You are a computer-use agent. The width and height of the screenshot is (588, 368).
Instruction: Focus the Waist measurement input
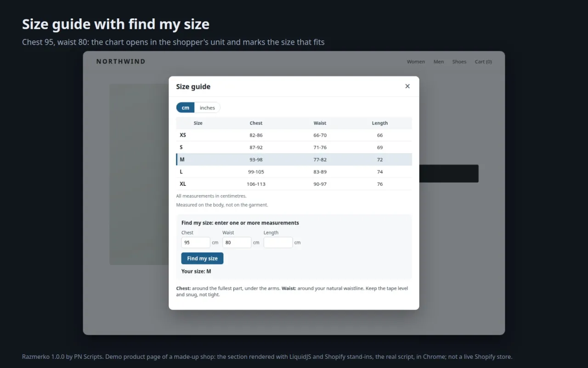click(x=237, y=242)
